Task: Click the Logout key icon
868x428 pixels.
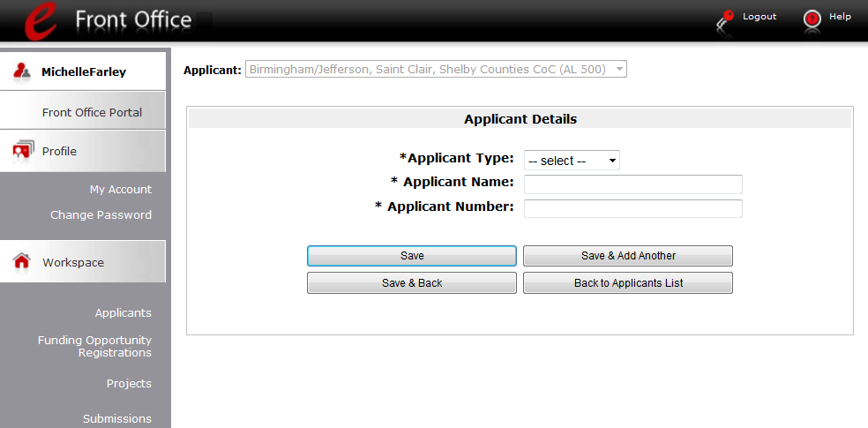Action: point(724,20)
